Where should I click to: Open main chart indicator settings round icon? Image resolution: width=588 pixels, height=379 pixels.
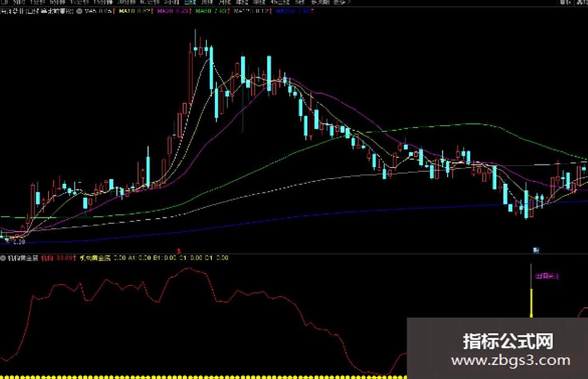(80, 11)
